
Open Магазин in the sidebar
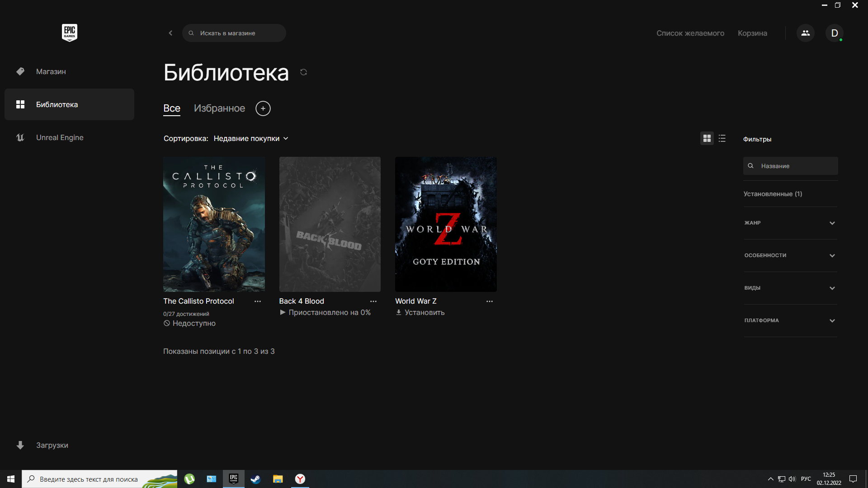click(x=51, y=71)
